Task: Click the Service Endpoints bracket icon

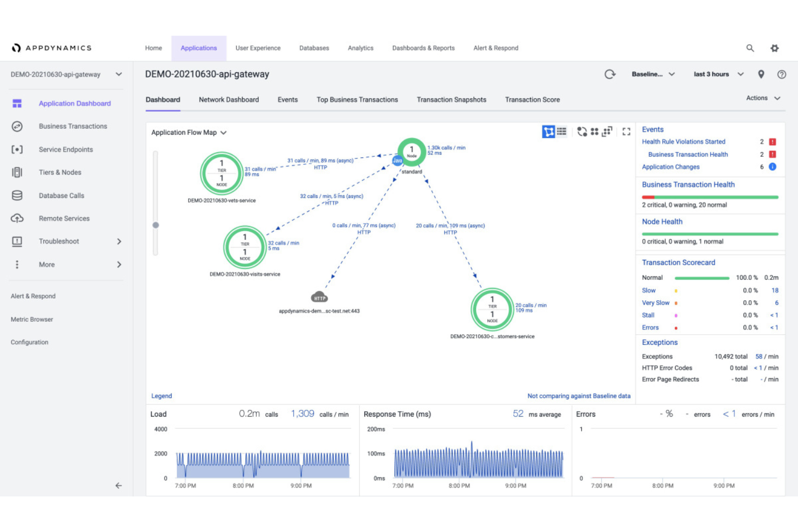Action: pyautogui.click(x=17, y=149)
